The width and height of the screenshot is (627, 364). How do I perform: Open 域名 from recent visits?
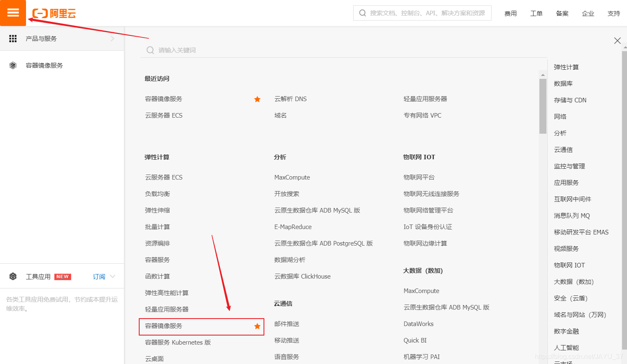[x=280, y=116]
